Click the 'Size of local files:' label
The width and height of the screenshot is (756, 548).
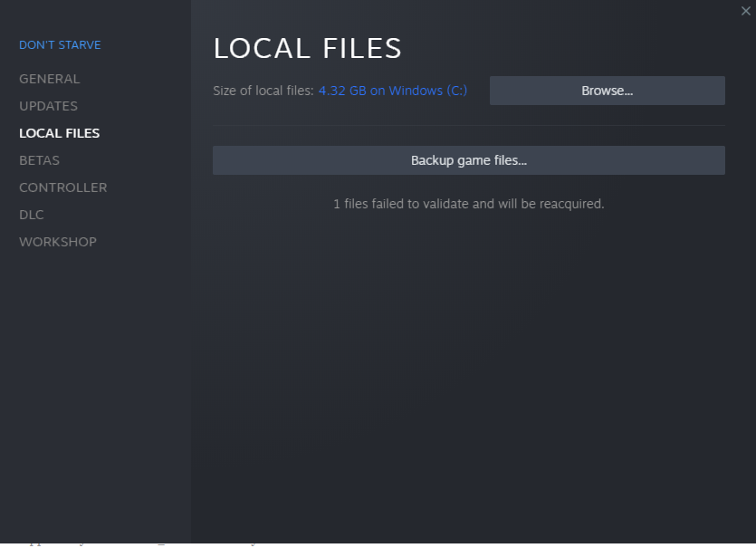[x=263, y=91]
